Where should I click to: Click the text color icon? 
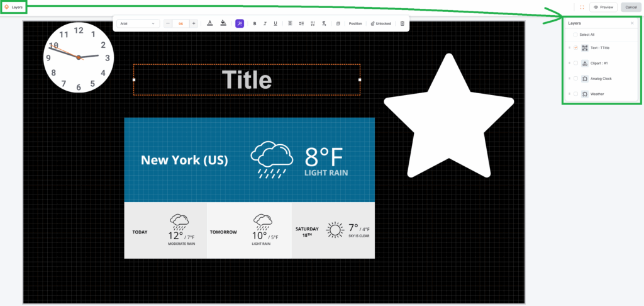(x=210, y=23)
